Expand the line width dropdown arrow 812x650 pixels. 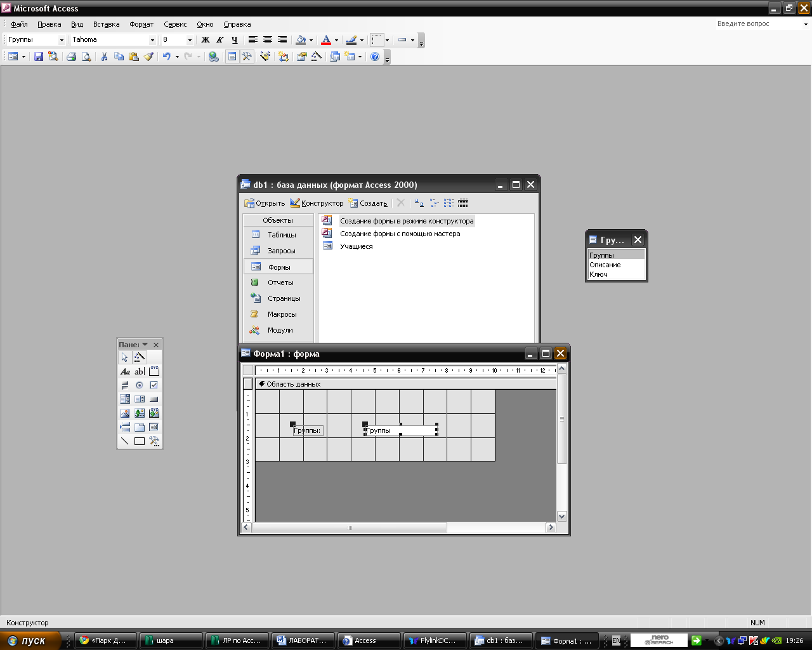click(x=412, y=40)
